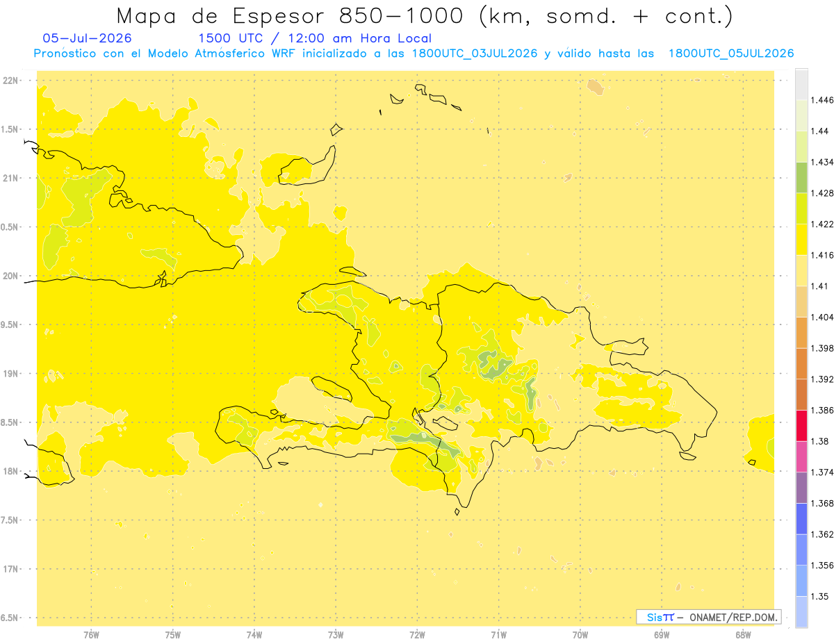Click the longitude label '69W'

(662, 635)
